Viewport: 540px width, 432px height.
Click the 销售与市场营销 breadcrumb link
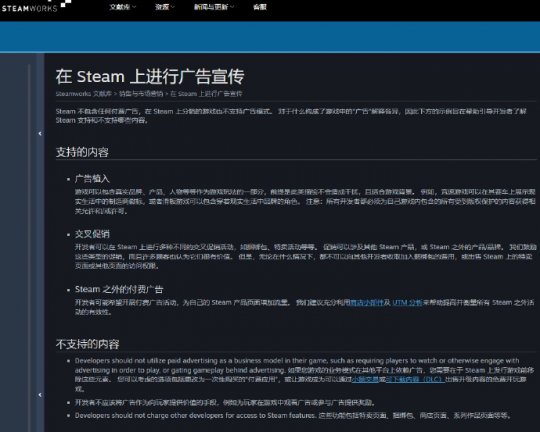[x=141, y=94]
